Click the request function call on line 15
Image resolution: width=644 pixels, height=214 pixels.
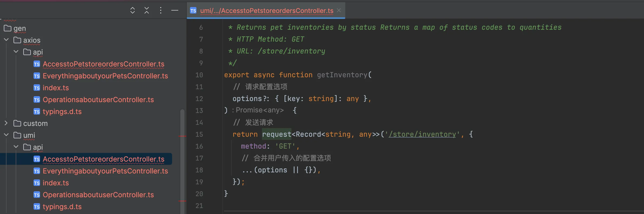pos(277,134)
